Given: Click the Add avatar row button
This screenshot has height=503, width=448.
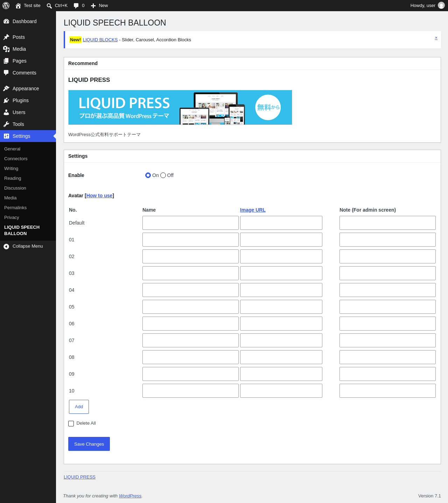Looking at the screenshot, I should (x=79, y=407).
